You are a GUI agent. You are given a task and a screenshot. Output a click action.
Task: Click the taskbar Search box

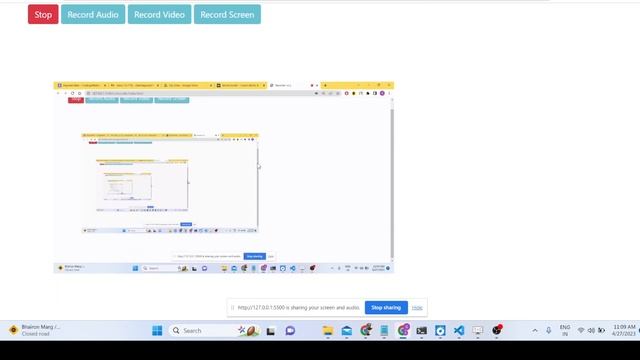tap(214, 331)
